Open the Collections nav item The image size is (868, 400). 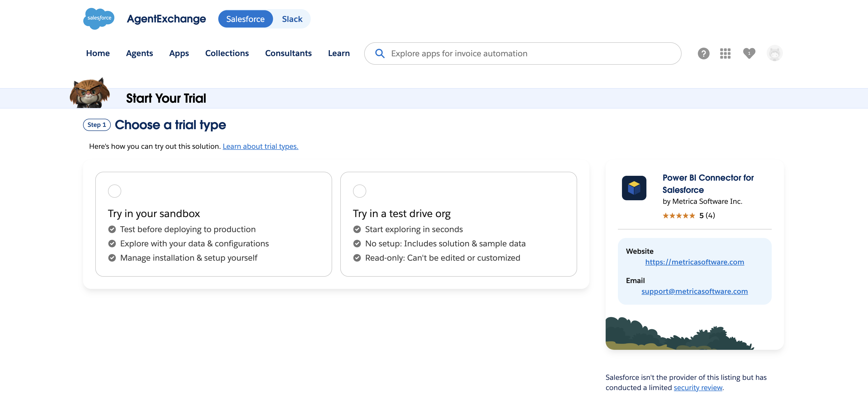tap(227, 53)
